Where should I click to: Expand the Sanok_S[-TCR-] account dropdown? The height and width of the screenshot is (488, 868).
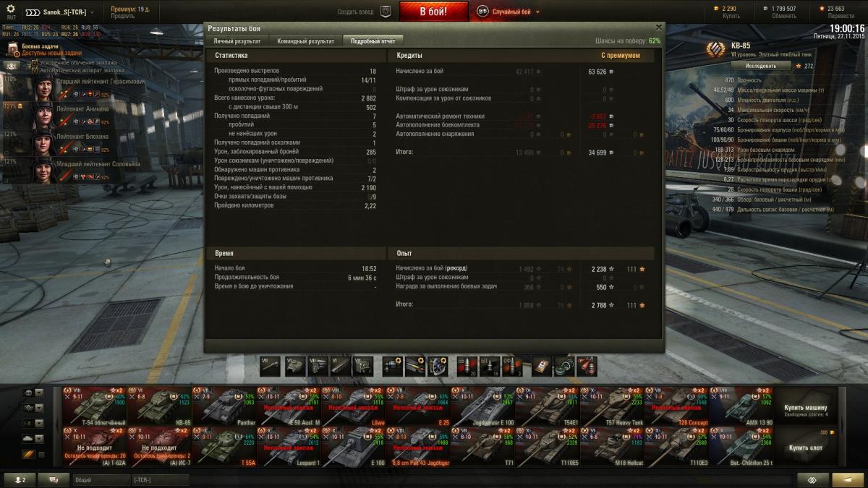tap(61, 12)
